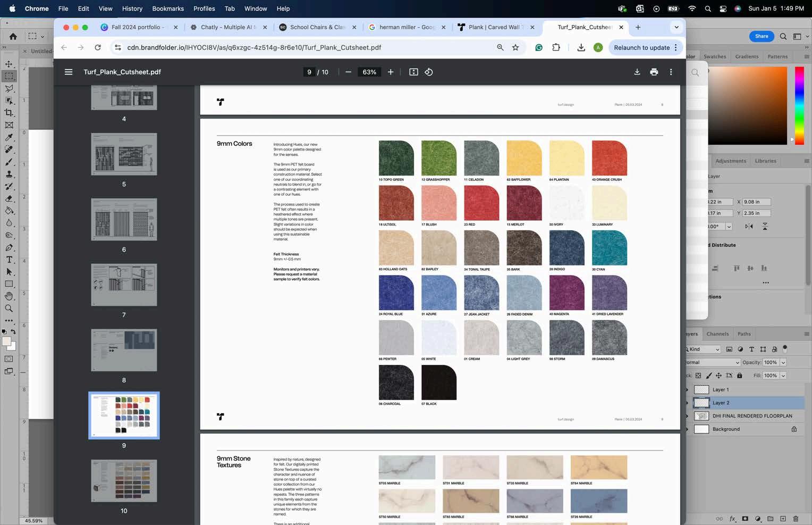Click the Share button in Photoshop
The height and width of the screenshot is (525, 812).
(x=762, y=36)
